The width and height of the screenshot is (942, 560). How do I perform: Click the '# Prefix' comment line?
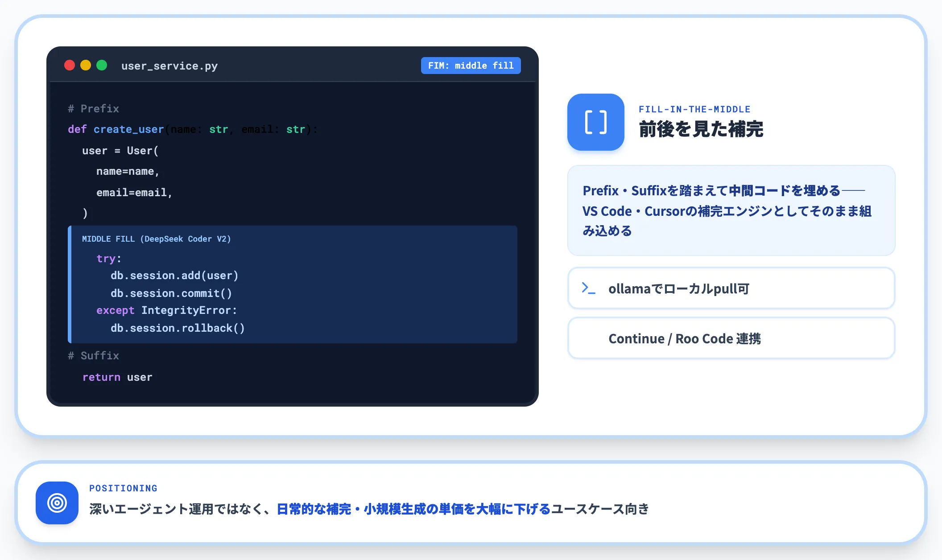pos(94,108)
